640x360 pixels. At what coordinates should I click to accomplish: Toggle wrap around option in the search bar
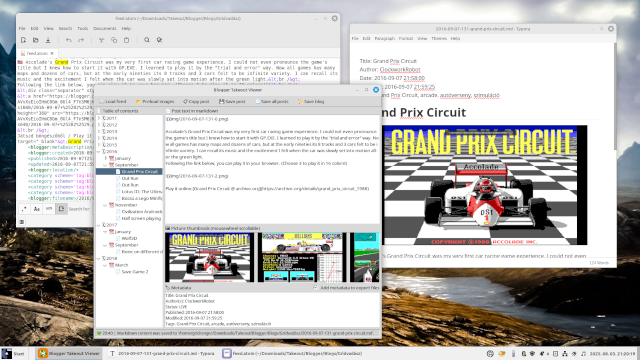pos(61,209)
